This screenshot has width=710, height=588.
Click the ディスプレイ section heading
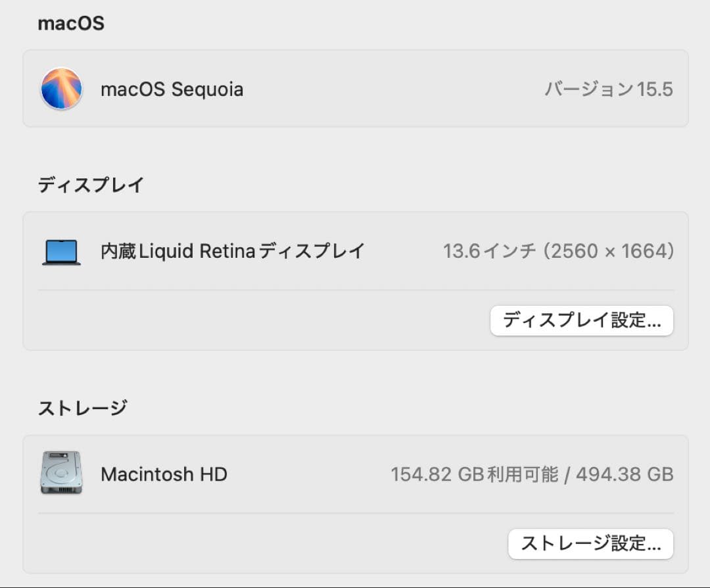click(x=90, y=185)
